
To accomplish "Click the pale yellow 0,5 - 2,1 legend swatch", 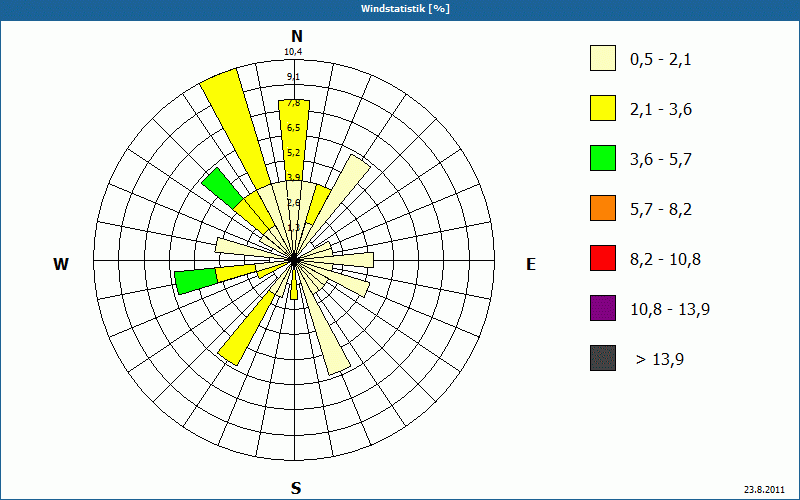I will (603, 58).
